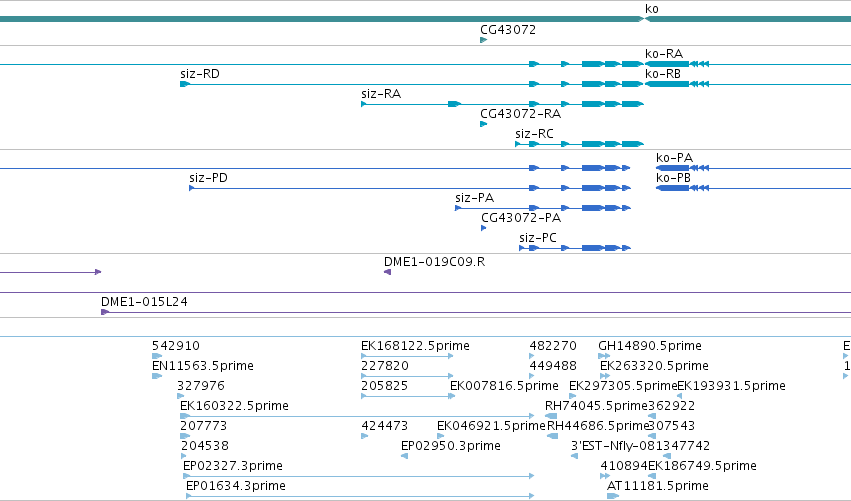851x501 pixels.
Task: Select the EN11563.5prime EST label
Action: [x=203, y=366]
